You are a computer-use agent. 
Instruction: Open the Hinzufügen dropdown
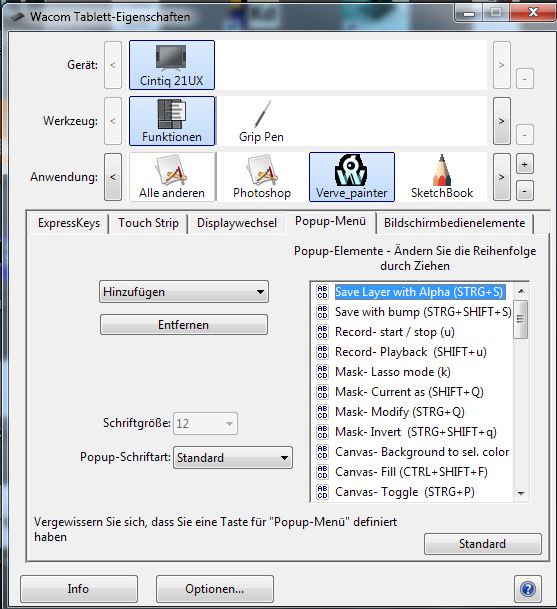pyautogui.click(x=184, y=292)
